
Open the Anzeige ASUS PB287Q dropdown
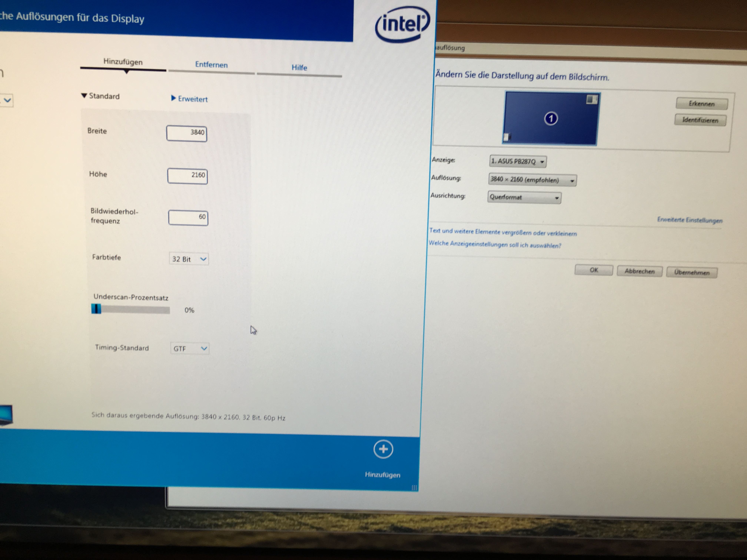tap(518, 161)
